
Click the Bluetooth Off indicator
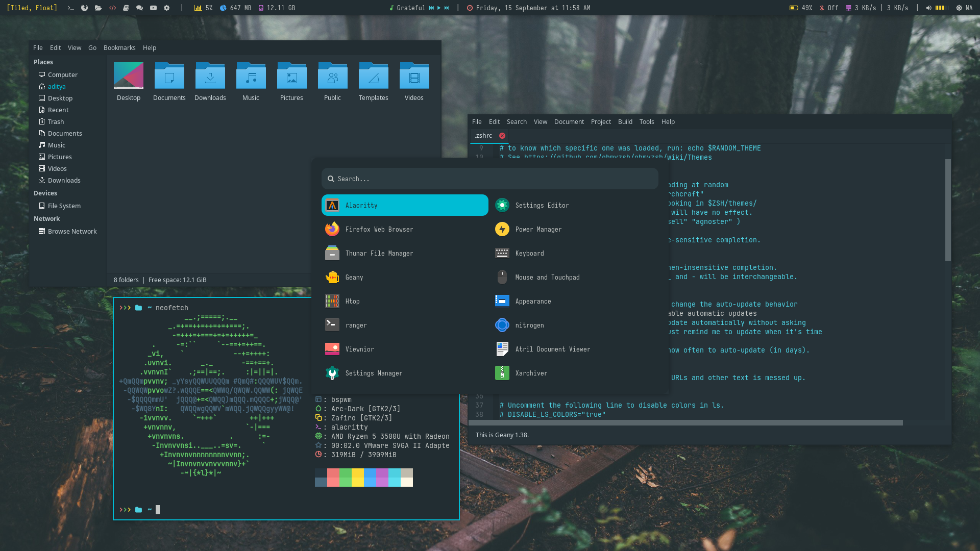point(829,8)
